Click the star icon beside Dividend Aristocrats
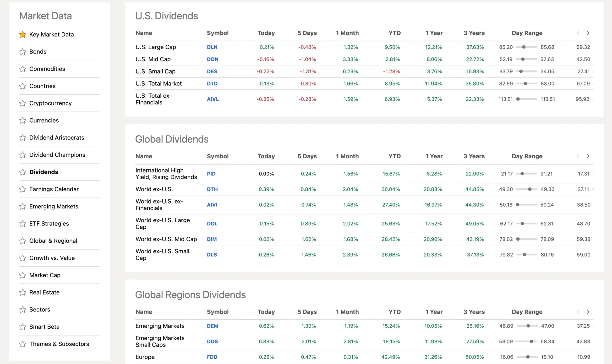 [x=22, y=138]
